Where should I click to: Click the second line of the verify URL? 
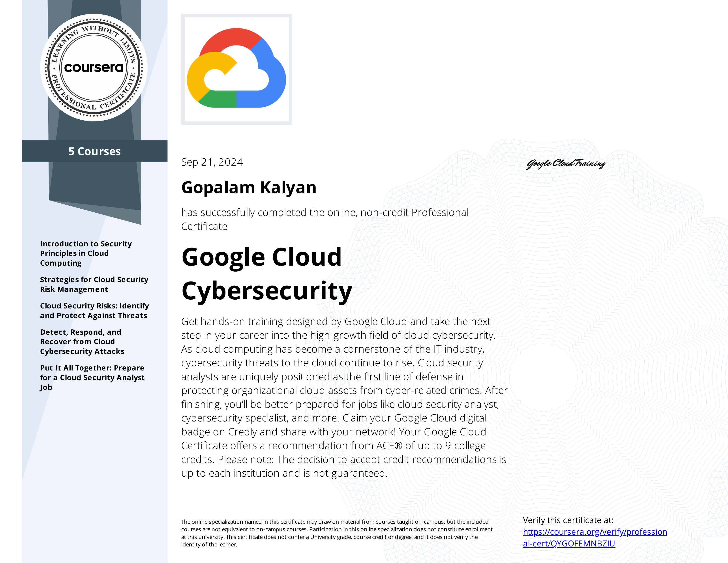[569, 544]
